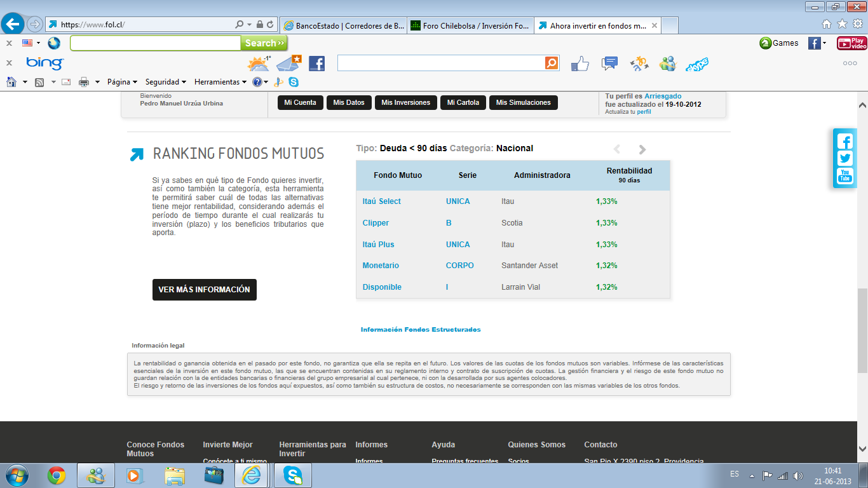Image resolution: width=868 pixels, height=488 pixels.
Task: Open the YouTube icon in the side social panel
Action: point(844,175)
